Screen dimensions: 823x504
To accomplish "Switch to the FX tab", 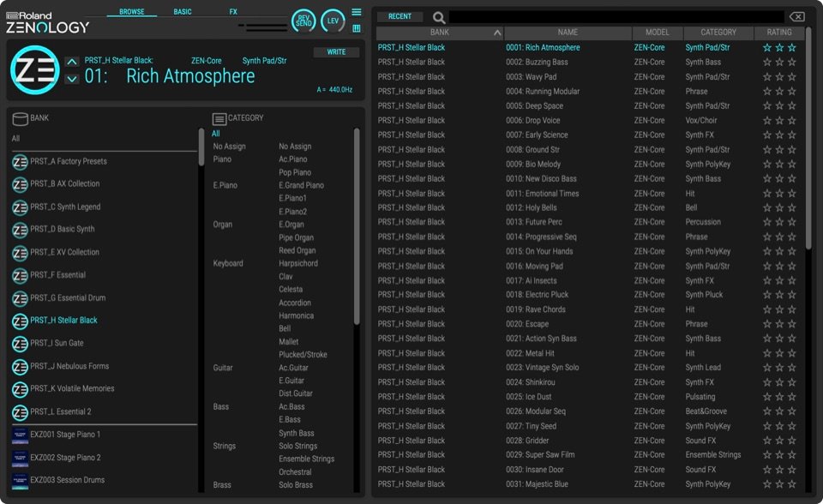I will coord(233,11).
